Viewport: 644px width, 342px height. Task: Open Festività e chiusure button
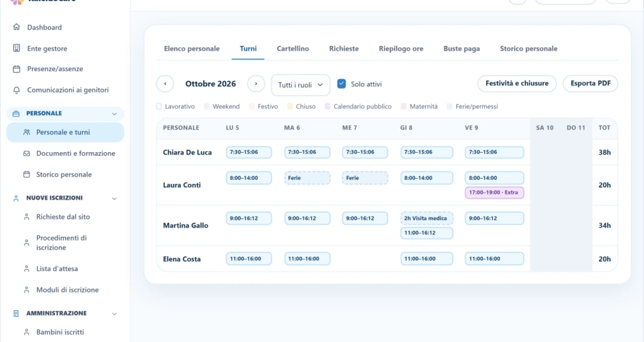pos(517,84)
